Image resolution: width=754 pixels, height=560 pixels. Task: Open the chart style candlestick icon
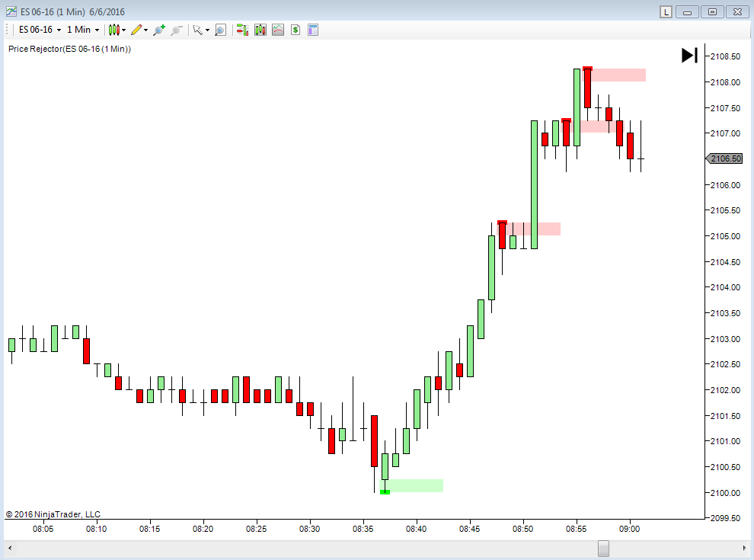tap(114, 30)
